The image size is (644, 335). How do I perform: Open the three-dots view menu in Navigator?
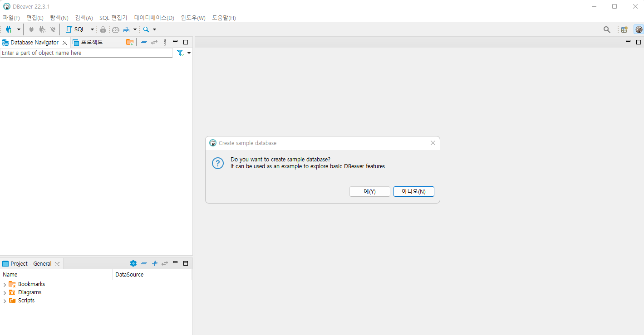point(165,42)
